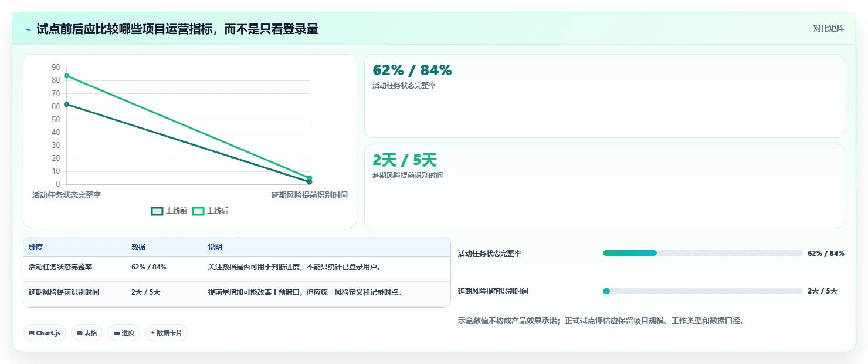This screenshot has width=868, height=364.
Task: Click the 进度 tag chip
Action: (x=124, y=333)
